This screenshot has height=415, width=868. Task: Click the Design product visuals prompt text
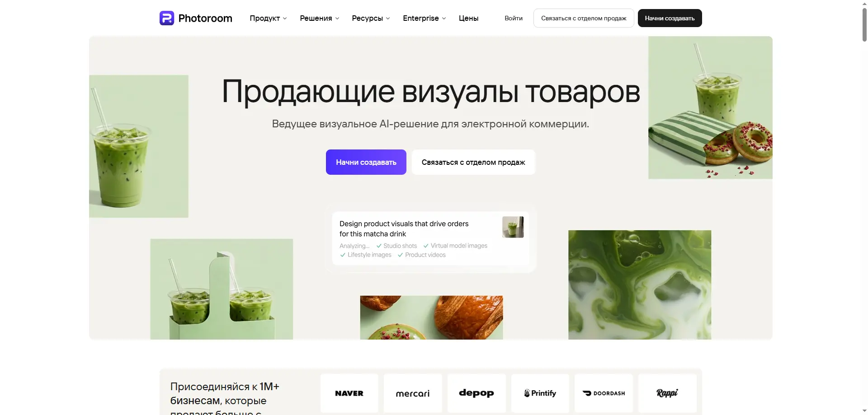click(x=404, y=228)
